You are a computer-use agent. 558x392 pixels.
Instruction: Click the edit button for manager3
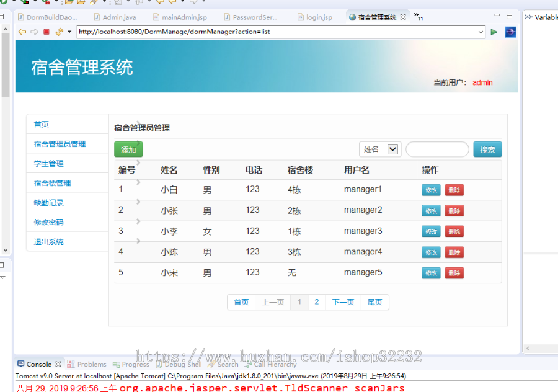click(431, 231)
